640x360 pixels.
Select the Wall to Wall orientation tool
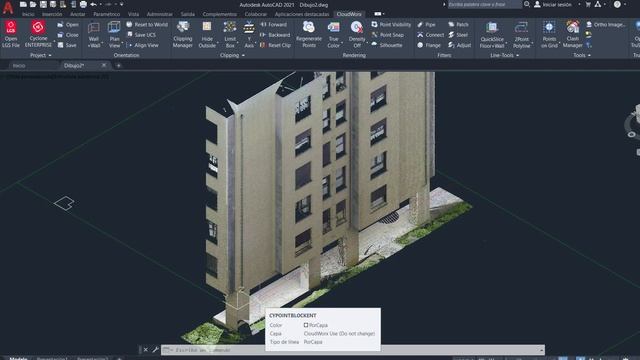click(x=93, y=35)
